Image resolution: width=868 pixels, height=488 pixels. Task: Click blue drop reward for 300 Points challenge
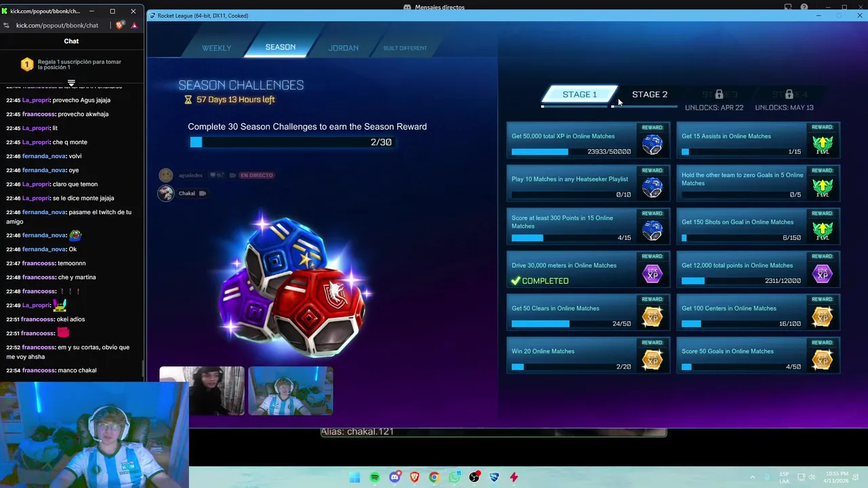pyautogui.click(x=652, y=230)
